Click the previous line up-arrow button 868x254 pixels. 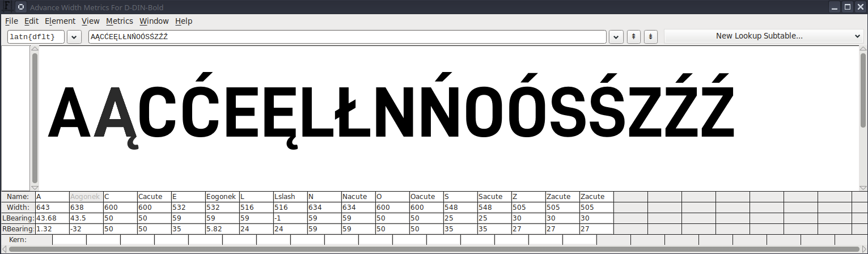(633, 36)
